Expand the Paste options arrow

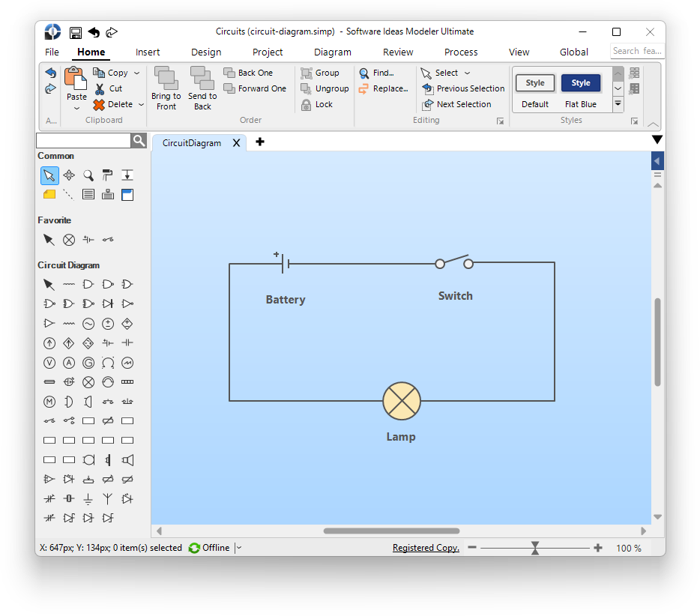(x=76, y=109)
